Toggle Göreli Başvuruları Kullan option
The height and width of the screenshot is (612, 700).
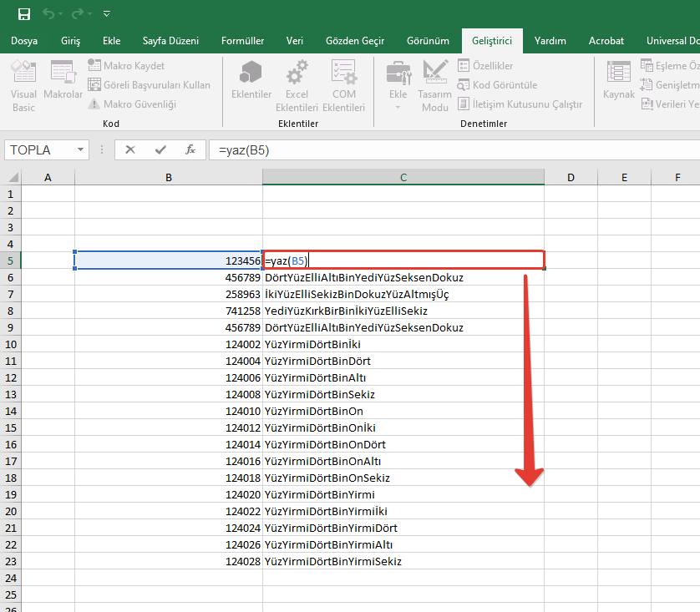tap(149, 85)
